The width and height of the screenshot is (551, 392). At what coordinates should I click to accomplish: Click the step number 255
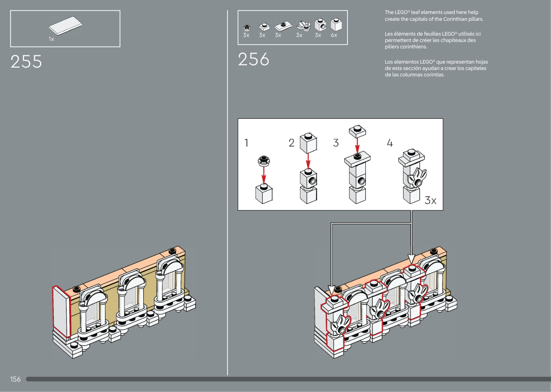pyautogui.click(x=26, y=62)
